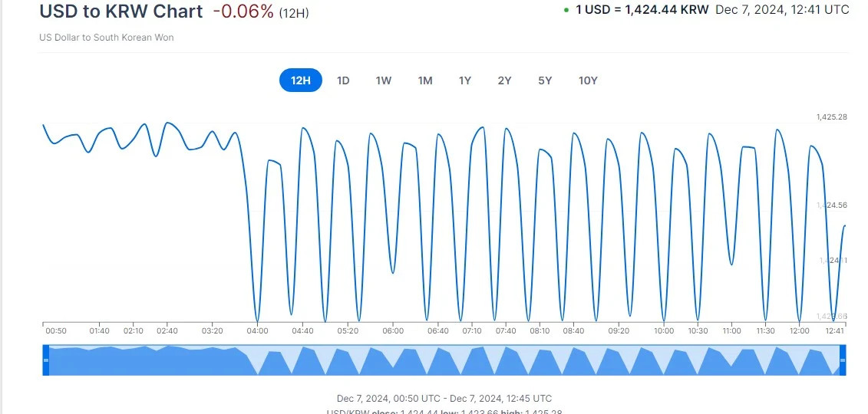
Task: Click the date range text below chart
Action: (x=444, y=399)
